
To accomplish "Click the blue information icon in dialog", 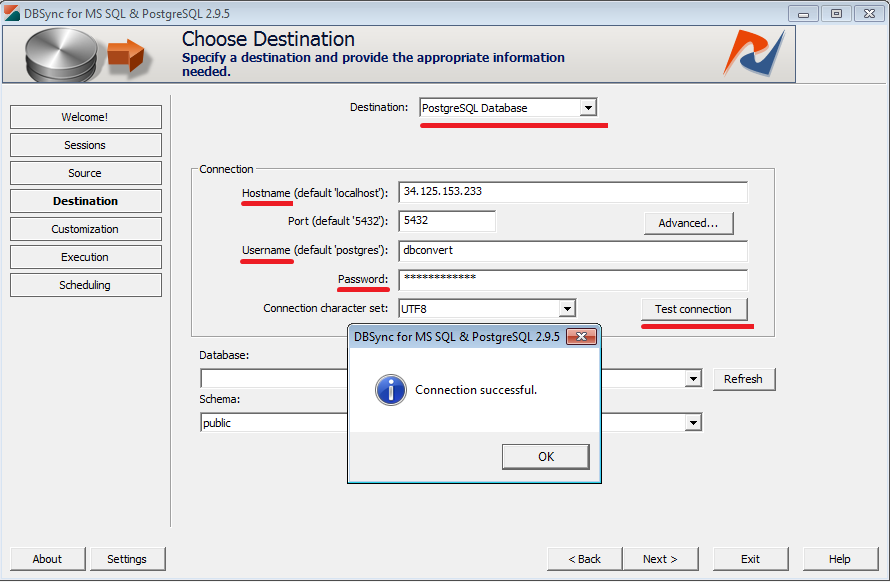I will point(391,390).
